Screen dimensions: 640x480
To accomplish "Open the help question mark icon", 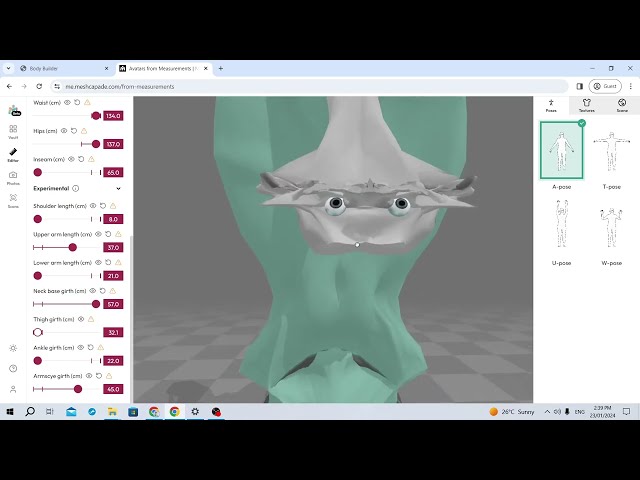I will click(x=13, y=369).
